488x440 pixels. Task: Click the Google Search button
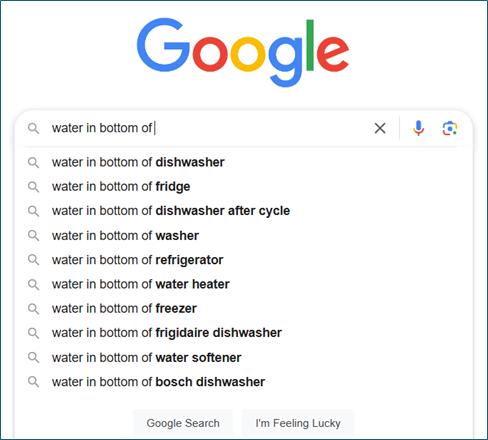(x=183, y=423)
